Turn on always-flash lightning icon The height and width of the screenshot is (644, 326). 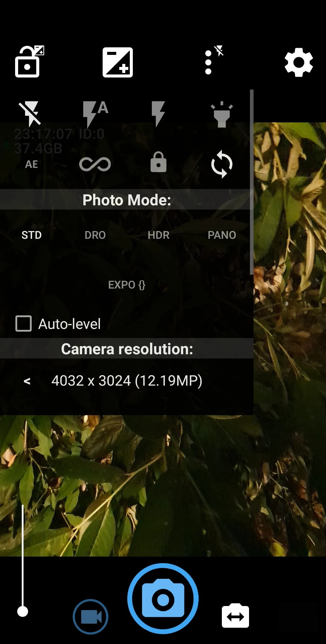pos(158,114)
